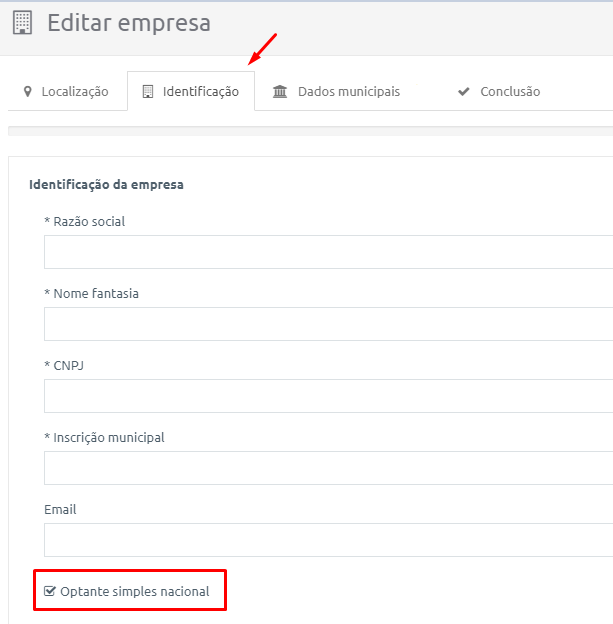Click the building icon beside Editar empresa
This screenshot has width=613, height=624.
22,23
